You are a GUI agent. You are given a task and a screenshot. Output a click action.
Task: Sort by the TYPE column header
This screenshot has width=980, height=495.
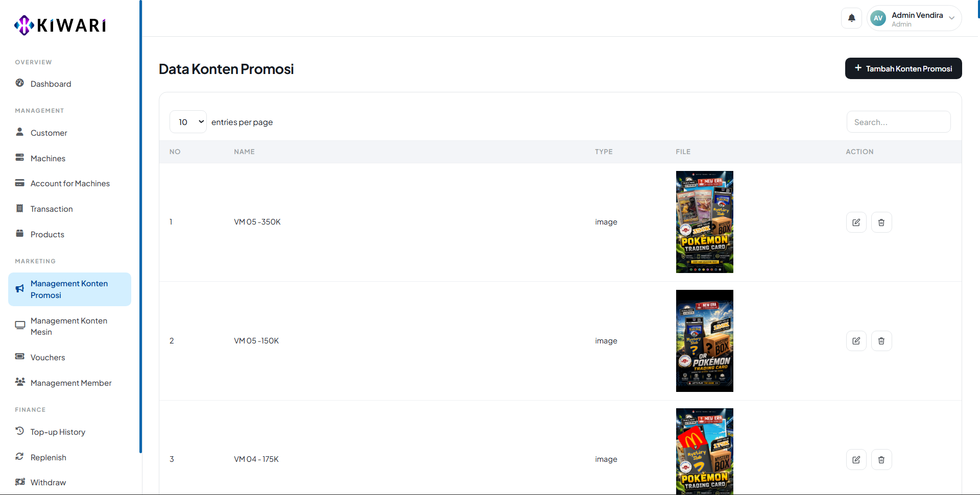(604, 152)
